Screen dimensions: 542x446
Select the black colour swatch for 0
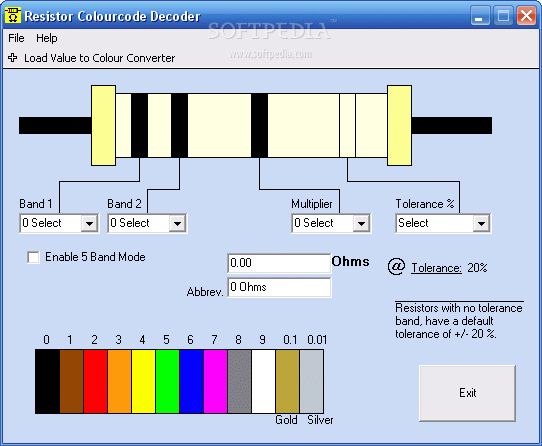(47, 381)
